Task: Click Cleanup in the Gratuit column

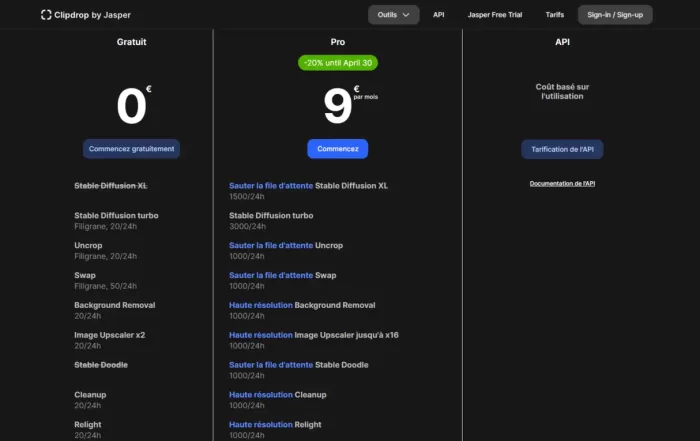Action: click(x=90, y=395)
